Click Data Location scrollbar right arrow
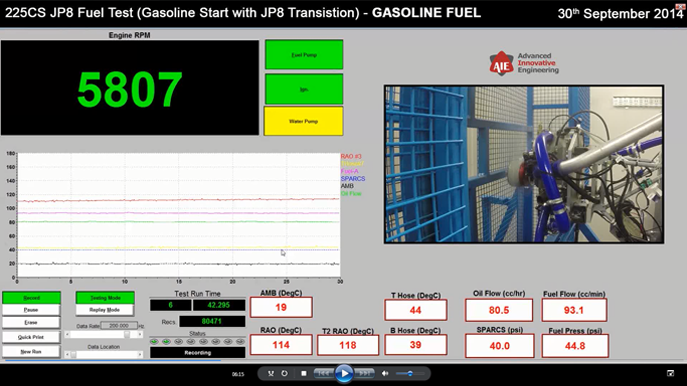687x386 pixels. (140, 354)
